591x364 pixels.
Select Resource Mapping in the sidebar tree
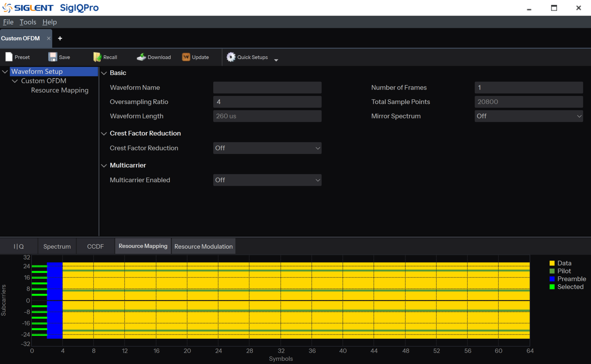tap(59, 90)
